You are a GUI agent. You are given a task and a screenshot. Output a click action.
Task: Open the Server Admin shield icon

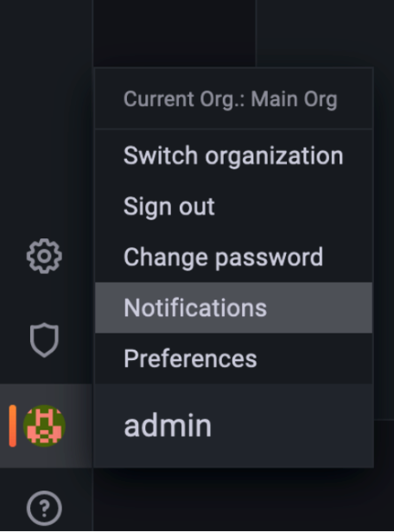[44, 340]
